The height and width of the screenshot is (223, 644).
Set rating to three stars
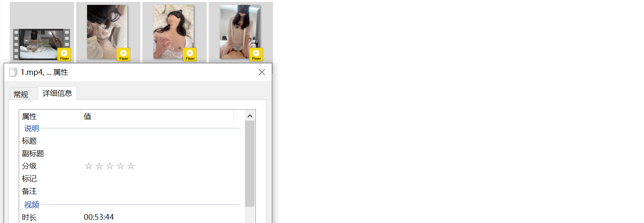click(109, 166)
